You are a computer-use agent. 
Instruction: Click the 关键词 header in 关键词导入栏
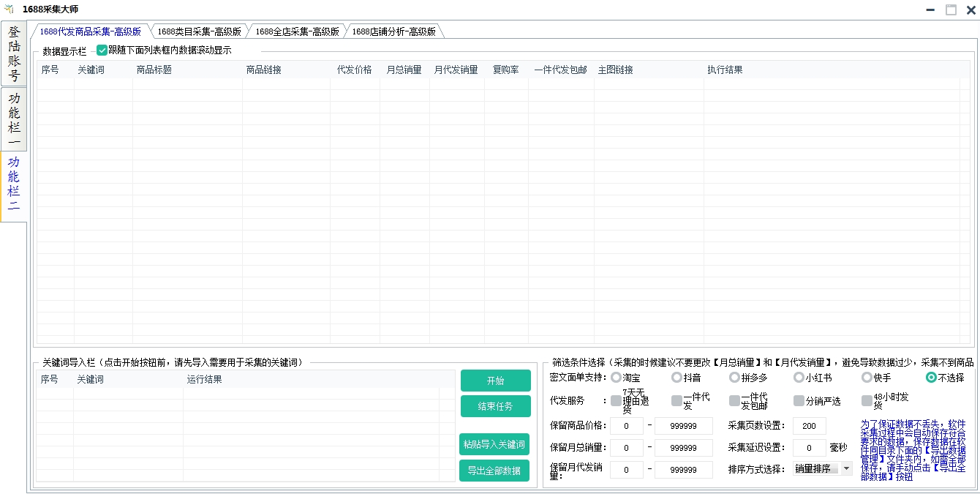[x=128, y=379]
